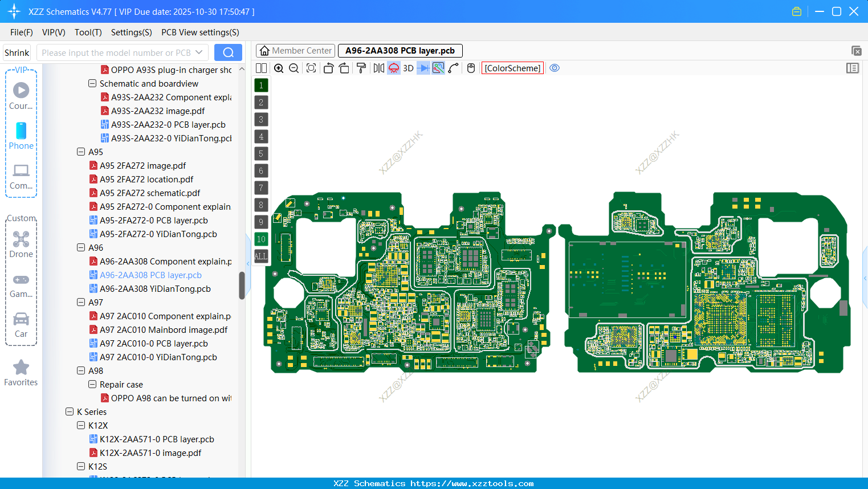Click the Zoom In magnifier tool
The image size is (868, 489).
[279, 68]
